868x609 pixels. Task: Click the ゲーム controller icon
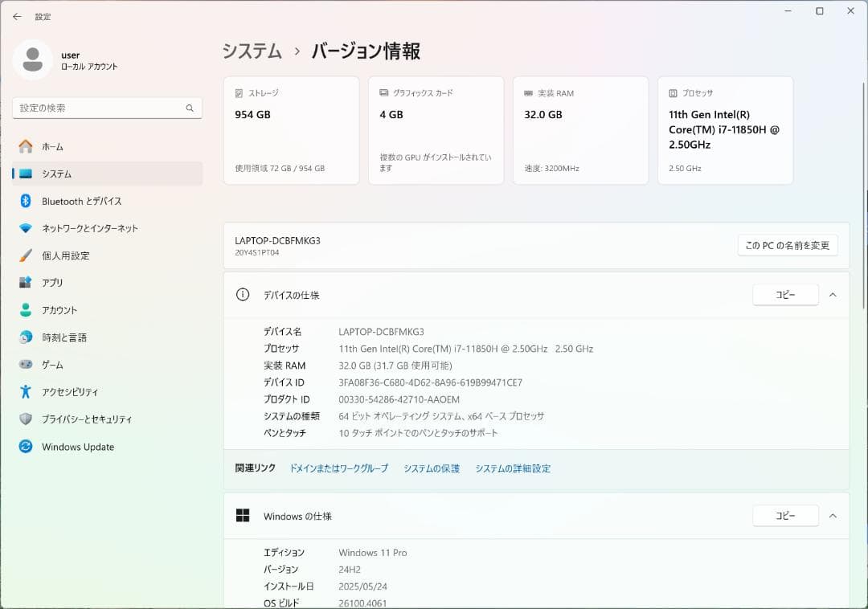26,365
